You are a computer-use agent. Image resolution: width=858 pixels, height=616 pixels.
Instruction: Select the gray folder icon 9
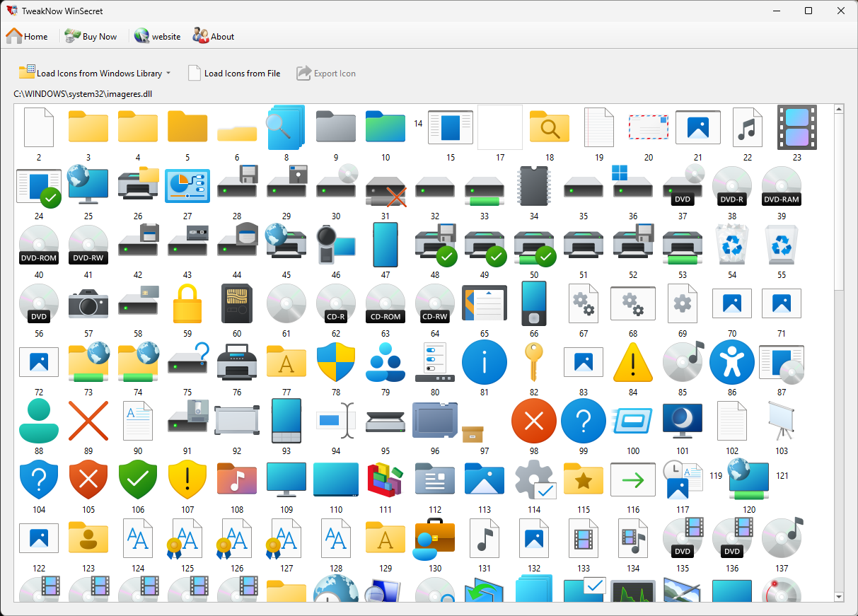point(336,127)
